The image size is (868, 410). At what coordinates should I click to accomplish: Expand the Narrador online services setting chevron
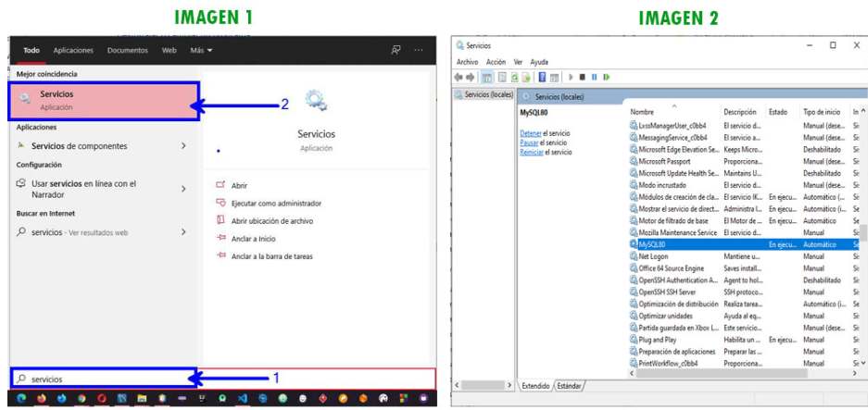[183, 189]
